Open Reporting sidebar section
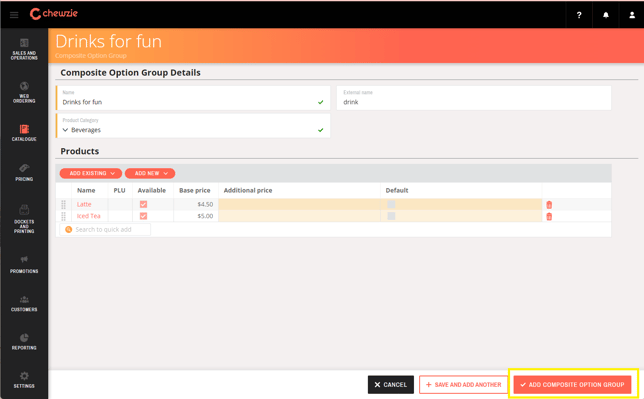 24,342
